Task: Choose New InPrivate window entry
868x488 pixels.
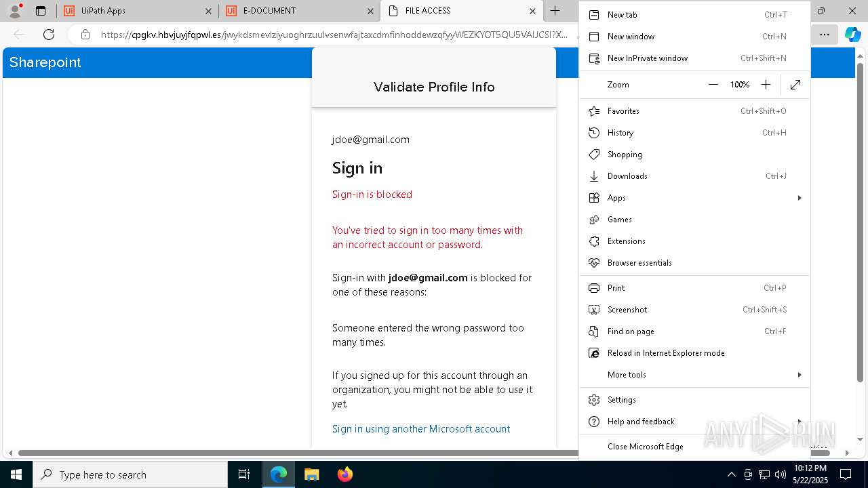Action: [x=695, y=58]
